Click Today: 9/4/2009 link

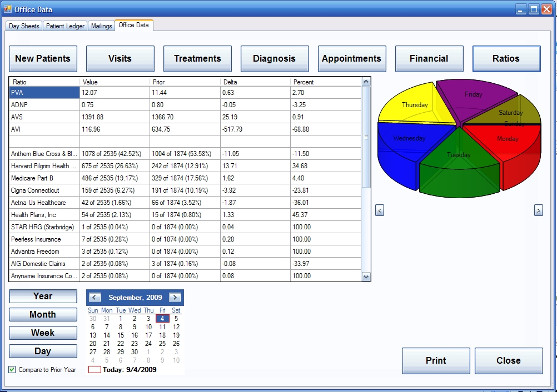coord(122,369)
